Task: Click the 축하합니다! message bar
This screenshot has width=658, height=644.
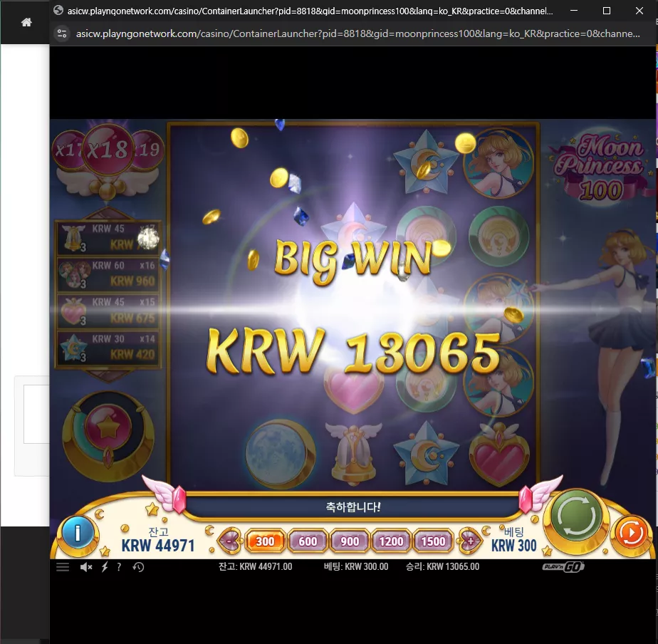Action: click(x=353, y=507)
